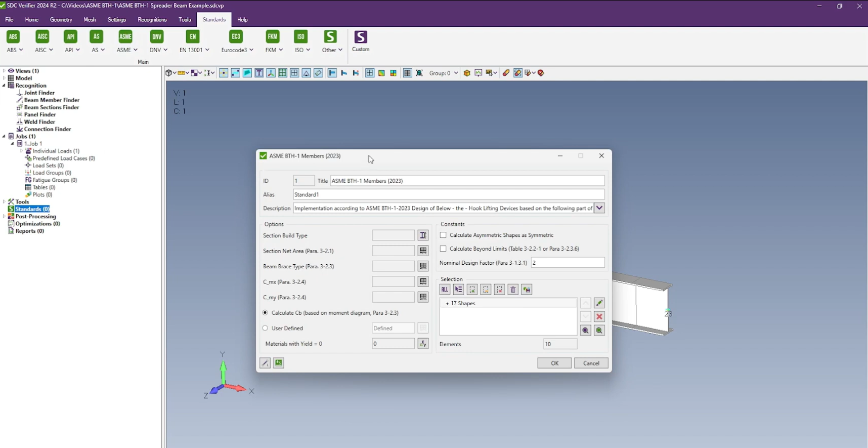Open Section Build Type editor icon
Viewport: 868px width, 448px height.
click(x=423, y=235)
